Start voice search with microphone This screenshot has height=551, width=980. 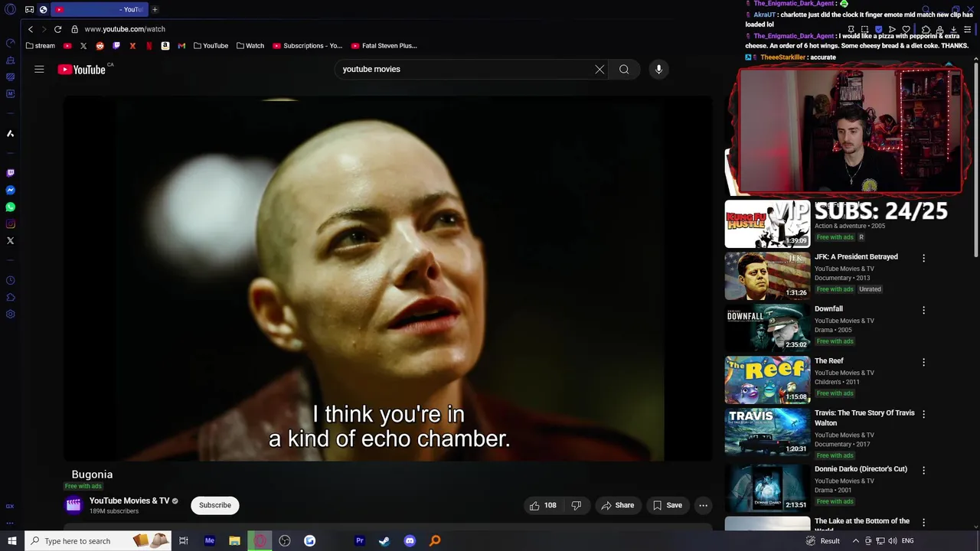(x=658, y=69)
